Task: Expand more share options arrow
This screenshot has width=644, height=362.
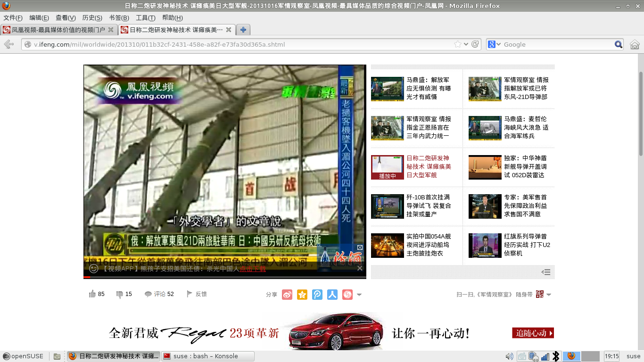Action: [x=359, y=295]
